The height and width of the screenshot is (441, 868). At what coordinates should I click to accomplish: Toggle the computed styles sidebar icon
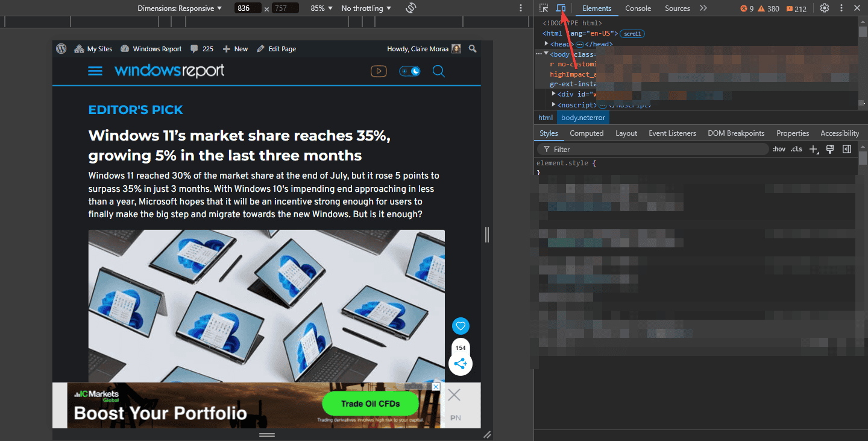846,149
